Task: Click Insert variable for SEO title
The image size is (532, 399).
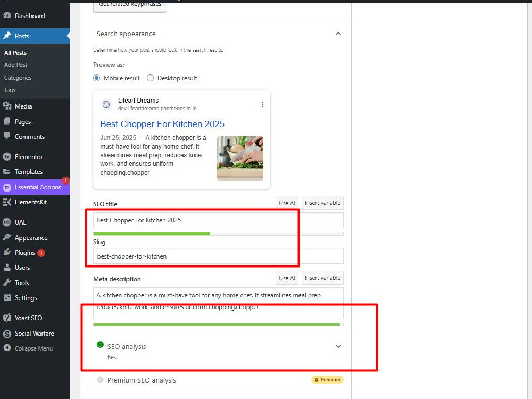Action: click(x=323, y=203)
